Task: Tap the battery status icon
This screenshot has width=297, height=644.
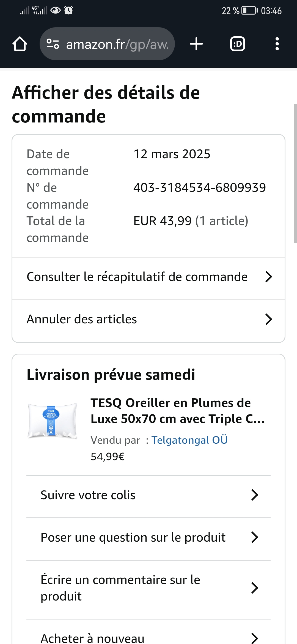Action: 249,11
